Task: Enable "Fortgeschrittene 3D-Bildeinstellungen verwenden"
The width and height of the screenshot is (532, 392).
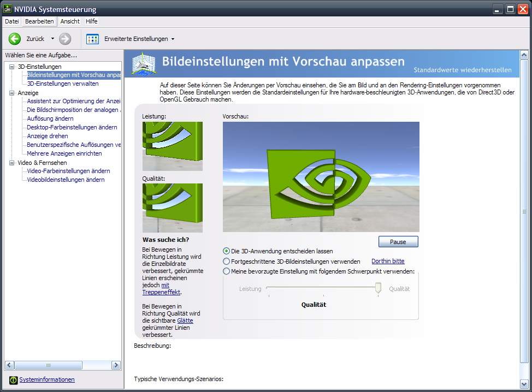Action: click(226, 261)
